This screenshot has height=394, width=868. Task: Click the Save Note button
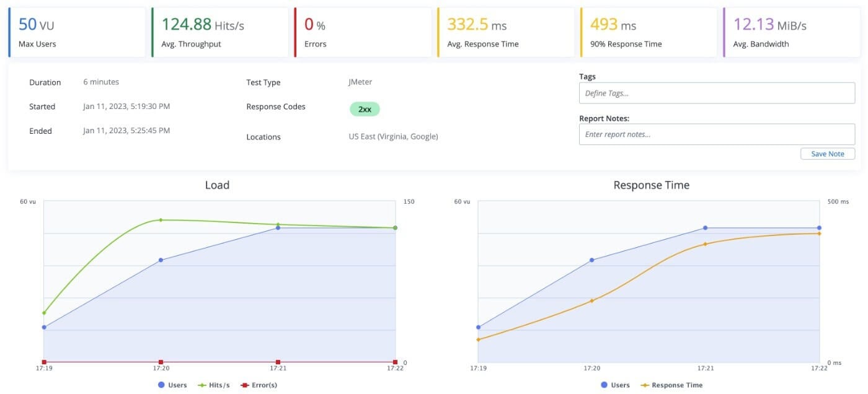pos(828,154)
